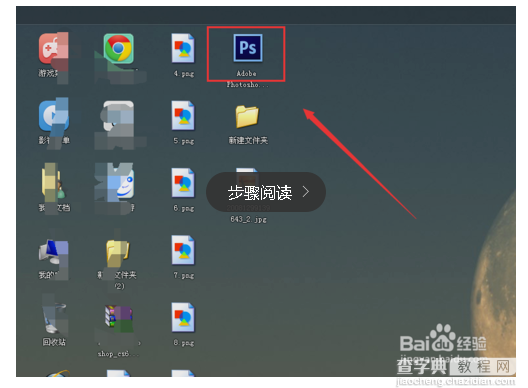
Task: Select the 6.png file icon
Action: coord(183,183)
